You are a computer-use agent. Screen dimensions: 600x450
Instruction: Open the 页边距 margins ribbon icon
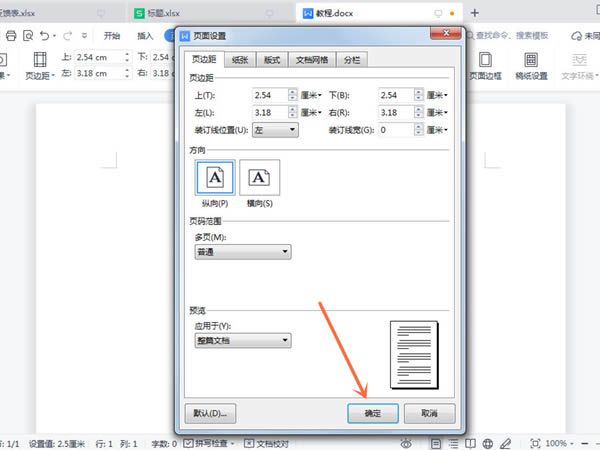[x=40, y=65]
